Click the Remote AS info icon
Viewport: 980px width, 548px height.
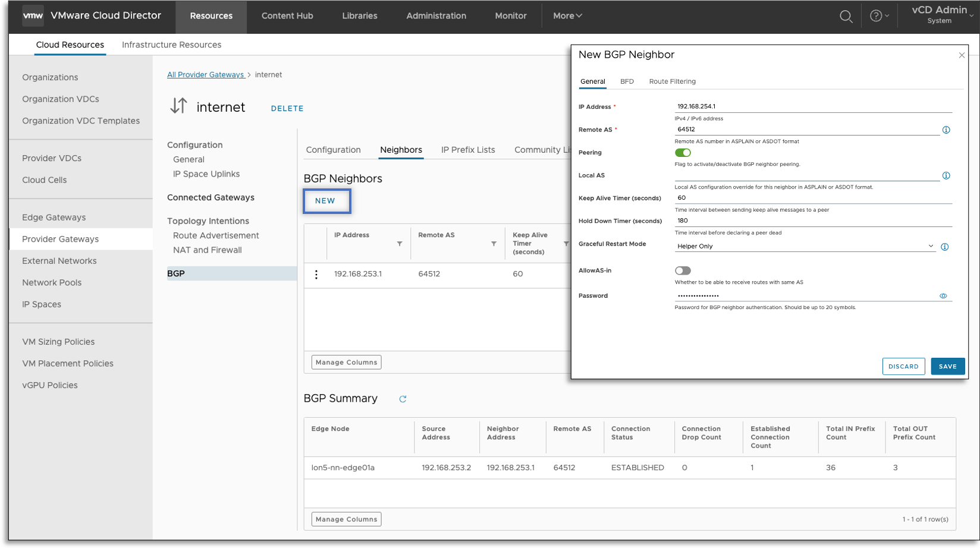point(946,130)
